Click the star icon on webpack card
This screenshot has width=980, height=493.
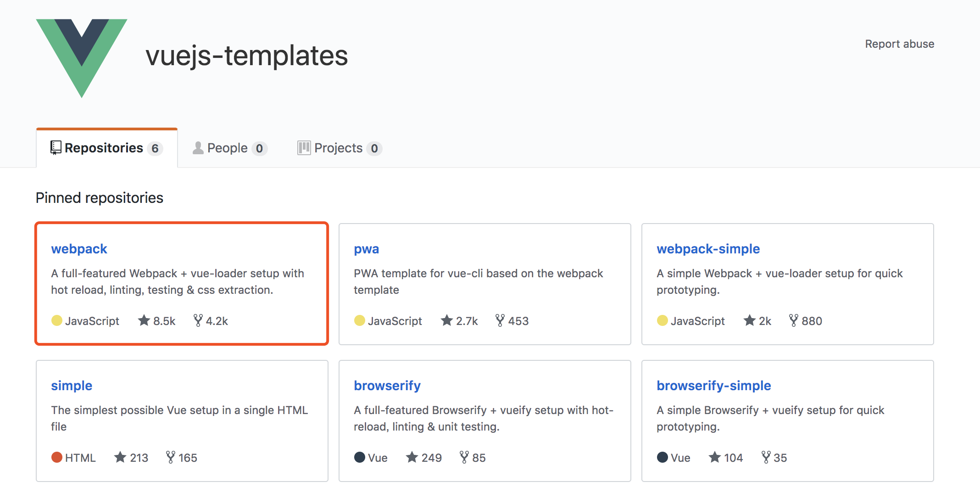tap(144, 320)
